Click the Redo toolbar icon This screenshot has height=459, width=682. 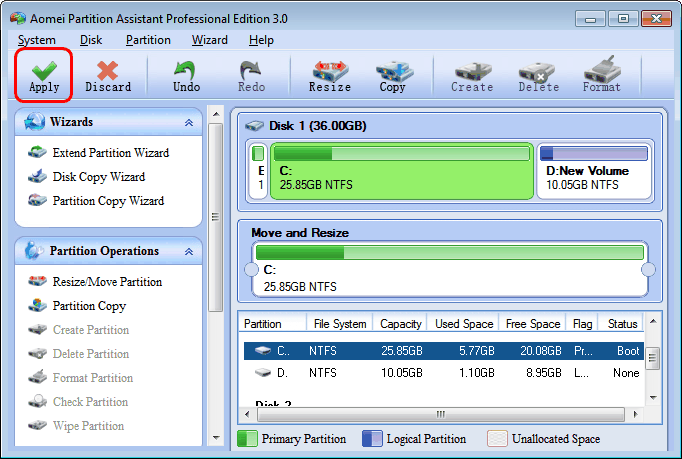coord(251,76)
